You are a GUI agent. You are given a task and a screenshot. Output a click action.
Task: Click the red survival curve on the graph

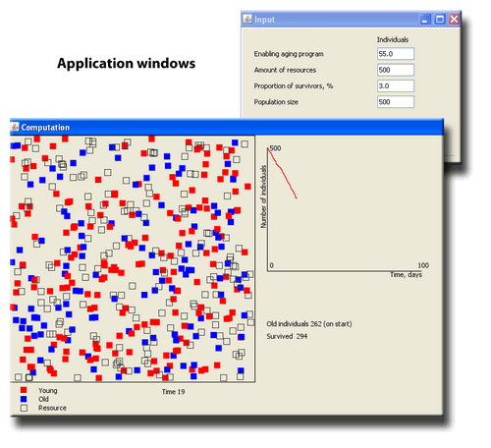[x=282, y=173]
